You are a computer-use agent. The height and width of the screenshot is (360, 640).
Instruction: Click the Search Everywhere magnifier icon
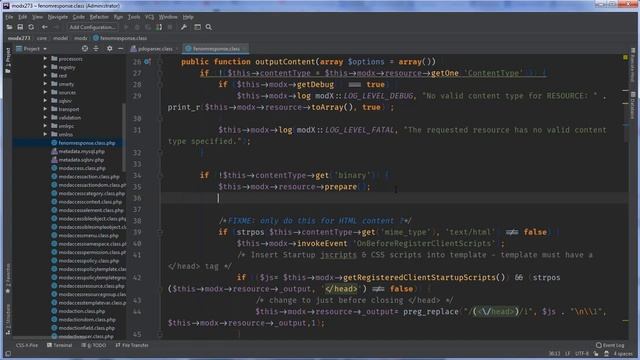pos(209,27)
